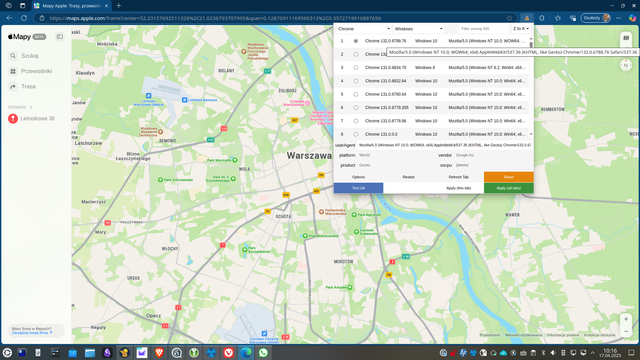Click the compass north indicator
The image size is (640, 360).
[x=626, y=65]
